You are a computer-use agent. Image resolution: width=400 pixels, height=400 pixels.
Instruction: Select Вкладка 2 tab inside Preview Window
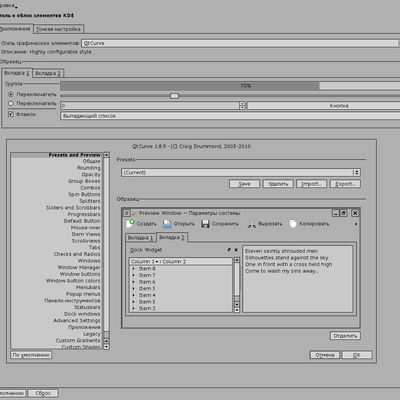(x=172, y=237)
